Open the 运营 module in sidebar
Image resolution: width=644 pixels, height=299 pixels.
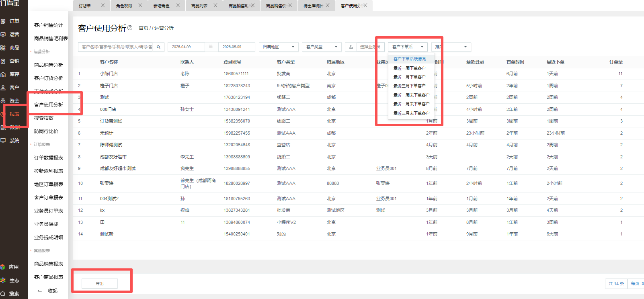pos(10,35)
